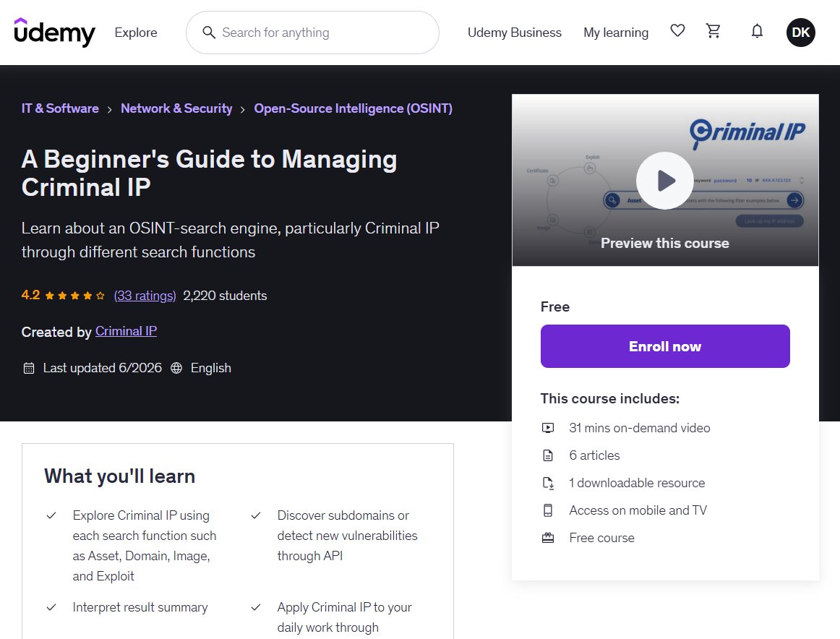
Task: Open the Udemy home logo
Action: 55,33
